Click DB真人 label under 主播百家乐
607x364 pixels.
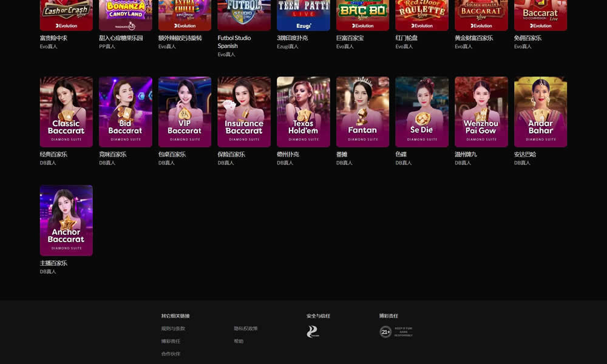[x=47, y=272]
